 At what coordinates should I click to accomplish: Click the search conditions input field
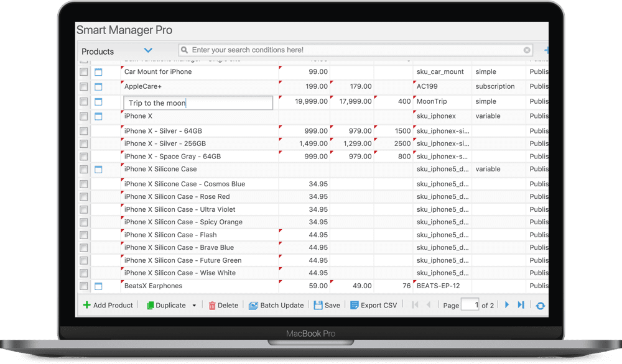point(356,50)
